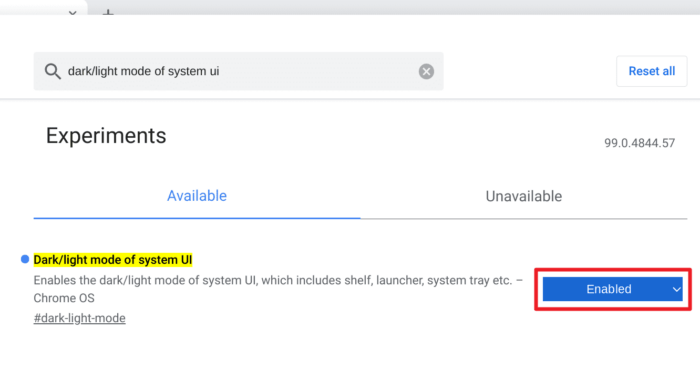This screenshot has height=390, width=700.
Task: Focus the search flags text field
Action: (238, 71)
